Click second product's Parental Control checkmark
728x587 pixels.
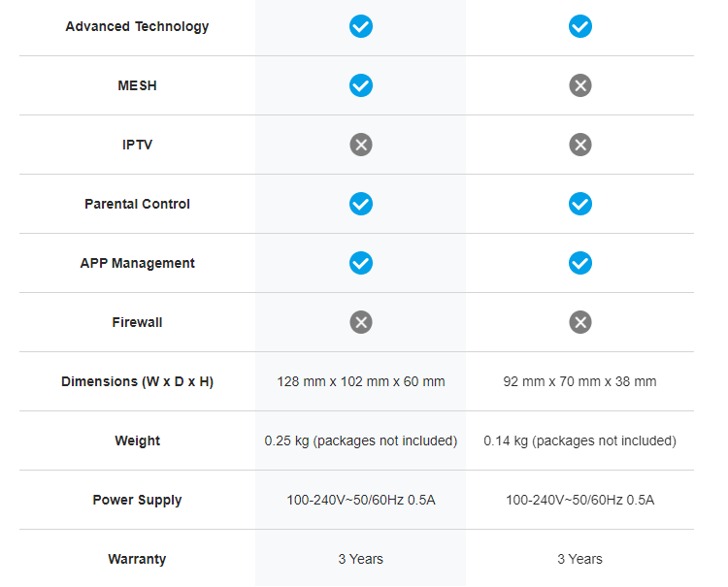[x=579, y=204]
